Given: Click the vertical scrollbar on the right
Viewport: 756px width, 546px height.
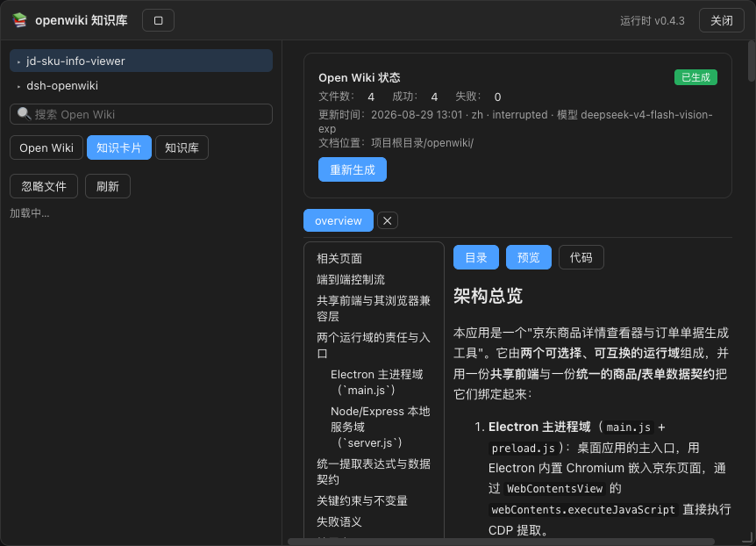Looking at the screenshot, I should [752, 61].
